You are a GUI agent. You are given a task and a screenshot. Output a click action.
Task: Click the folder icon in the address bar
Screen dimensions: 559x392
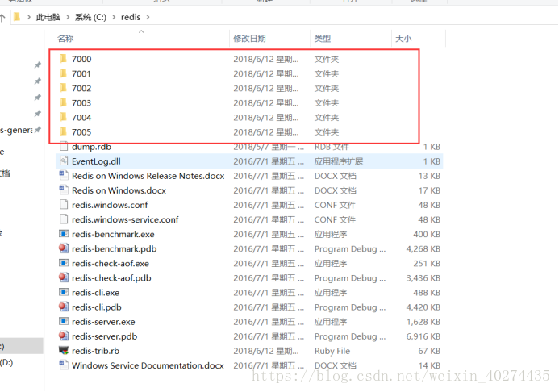pos(17,17)
